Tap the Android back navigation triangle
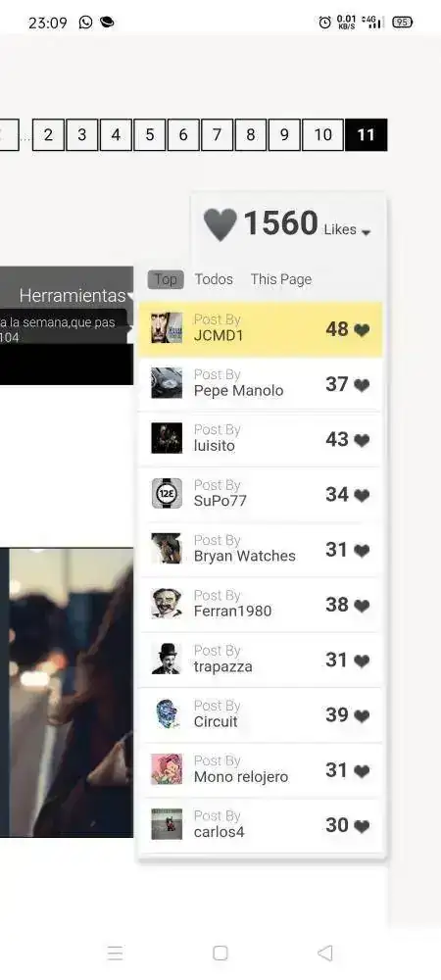This screenshot has height=980, width=441. click(324, 954)
